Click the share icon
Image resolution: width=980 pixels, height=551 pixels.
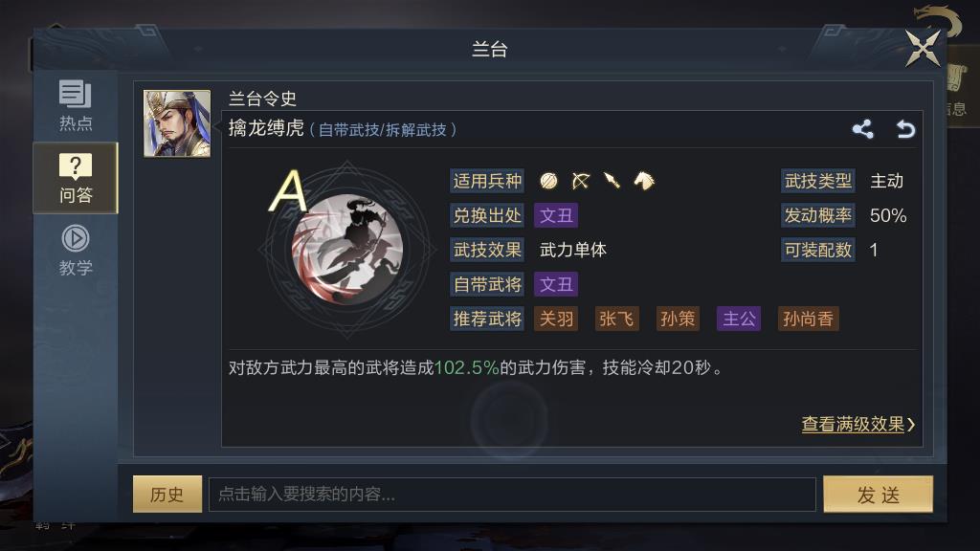(862, 129)
